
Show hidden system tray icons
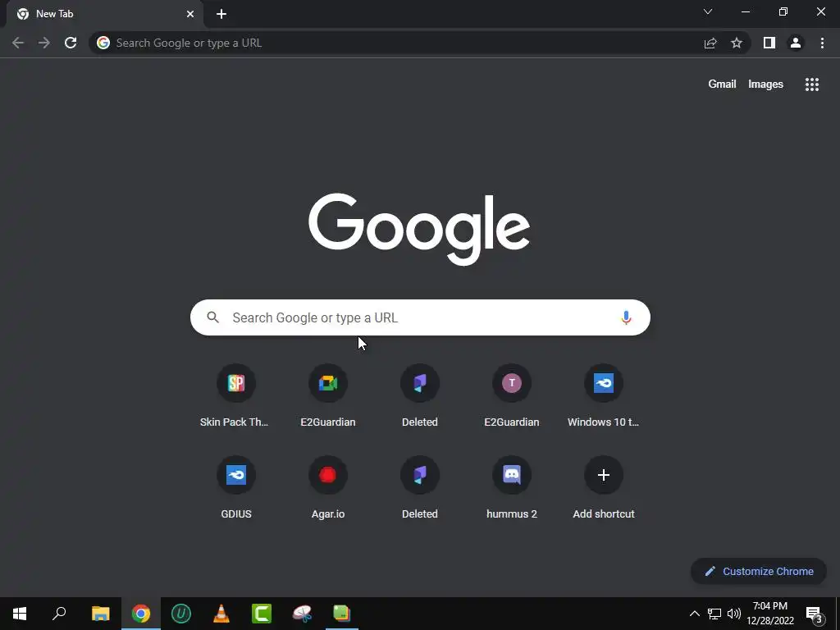coord(694,614)
